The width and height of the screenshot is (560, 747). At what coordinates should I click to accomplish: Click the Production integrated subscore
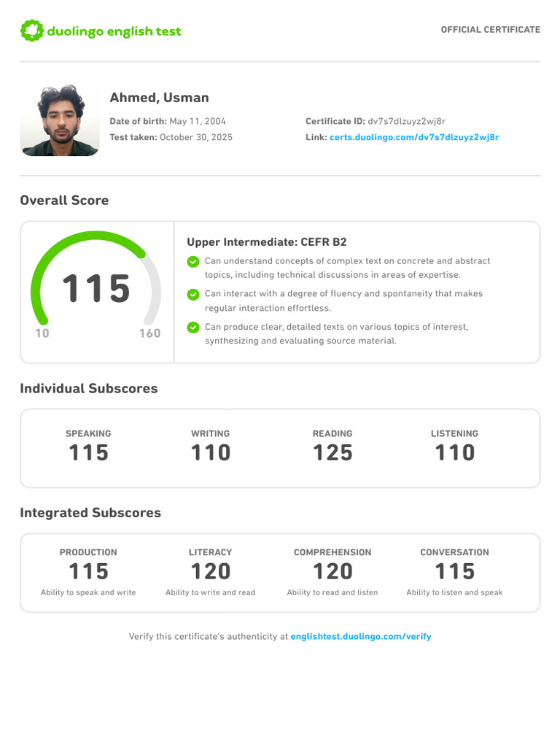tap(88, 571)
